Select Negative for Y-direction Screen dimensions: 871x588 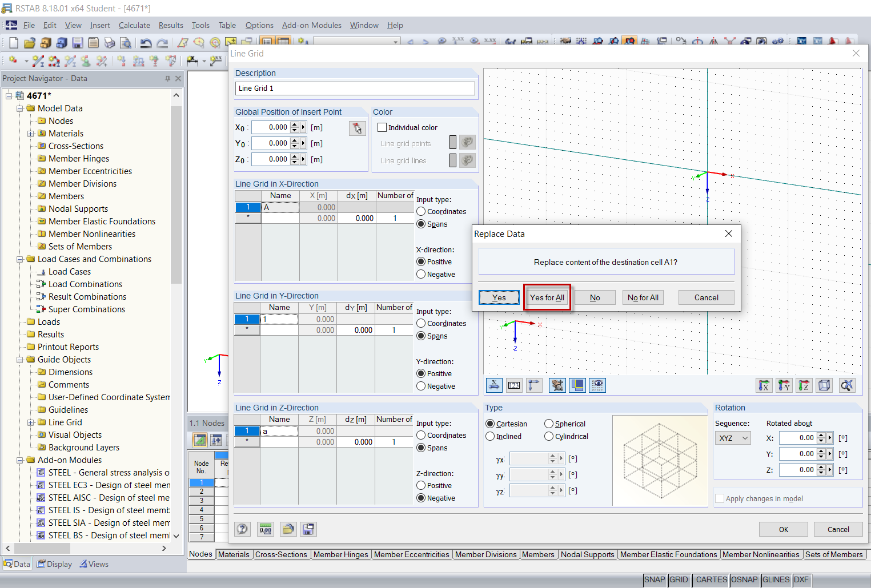click(421, 386)
